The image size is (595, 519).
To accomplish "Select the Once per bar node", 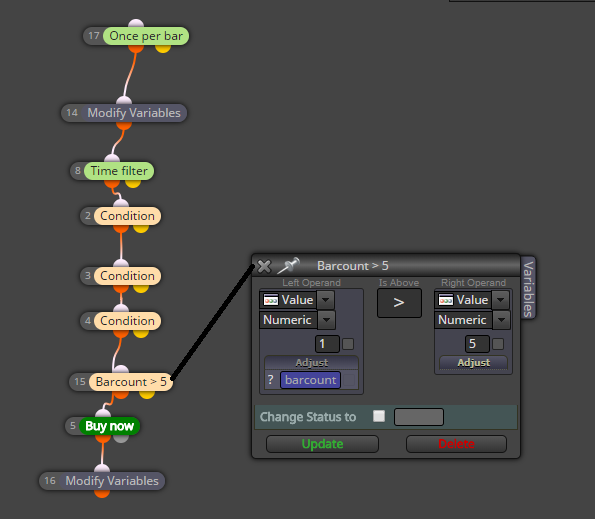I will tap(146, 36).
